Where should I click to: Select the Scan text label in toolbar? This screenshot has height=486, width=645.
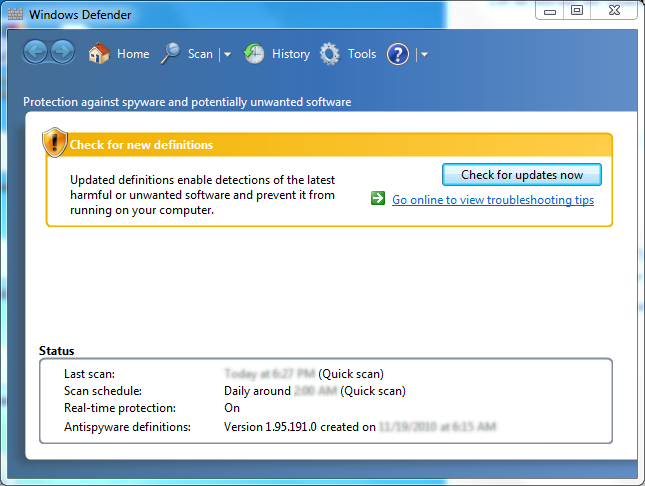point(200,54)
